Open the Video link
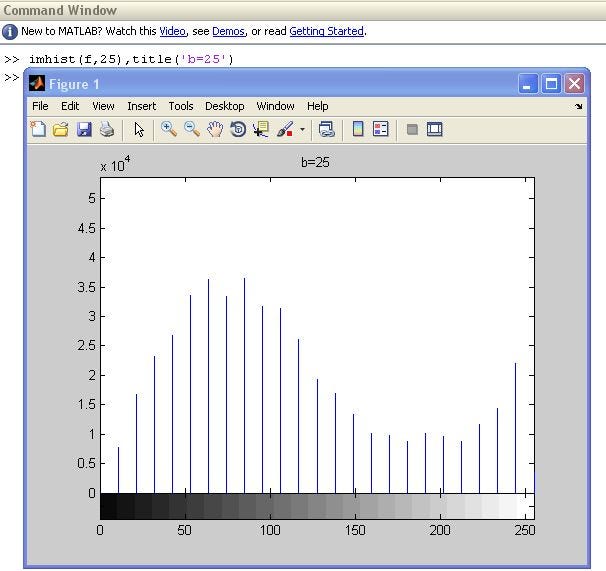Image resolution: width=606 pixels, height=571 pixels. click(173, 31)
